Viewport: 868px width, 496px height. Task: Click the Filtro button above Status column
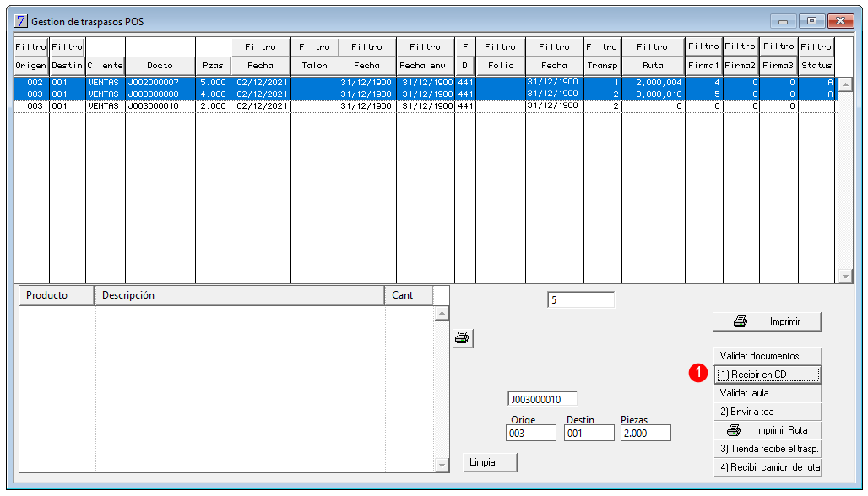[816, 46]
